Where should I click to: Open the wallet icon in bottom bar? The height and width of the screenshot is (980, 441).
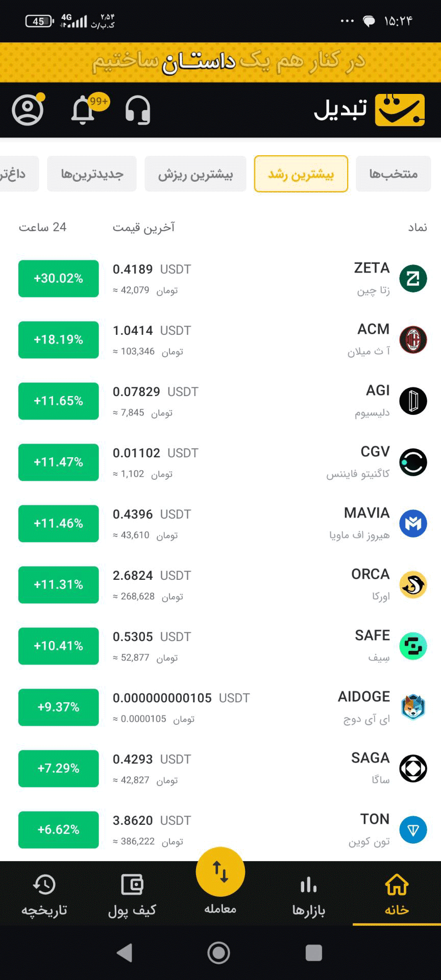click(x=132, y=886)
